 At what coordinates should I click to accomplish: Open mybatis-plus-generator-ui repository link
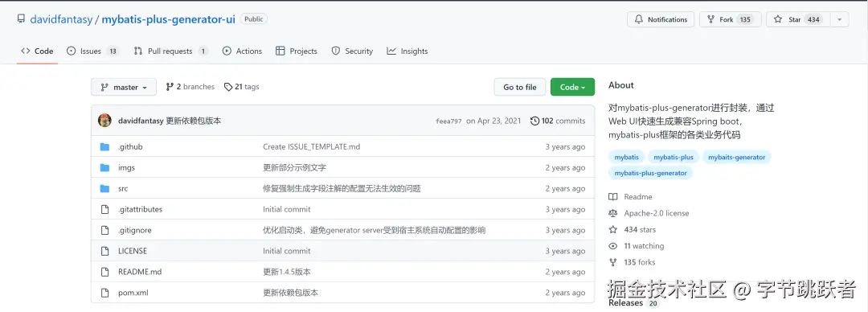tap(168, 19)
